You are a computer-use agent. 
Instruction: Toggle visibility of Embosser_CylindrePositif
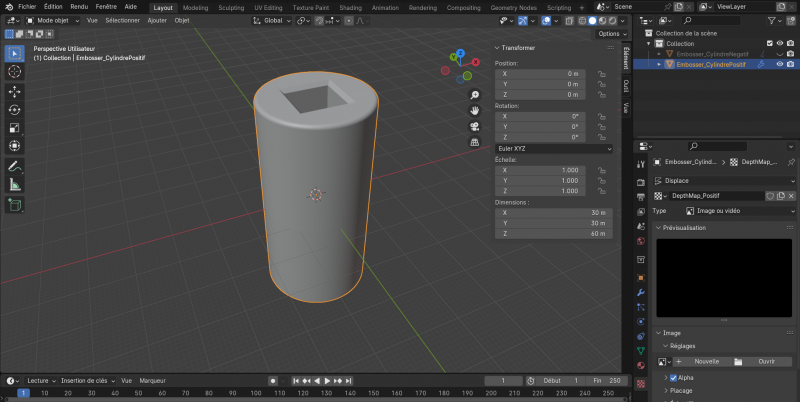[781, 64]
